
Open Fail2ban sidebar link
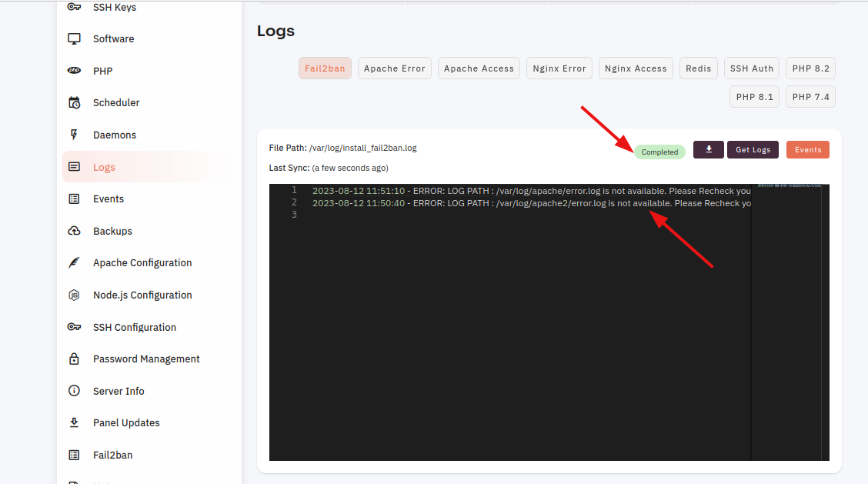click(113, 455)
